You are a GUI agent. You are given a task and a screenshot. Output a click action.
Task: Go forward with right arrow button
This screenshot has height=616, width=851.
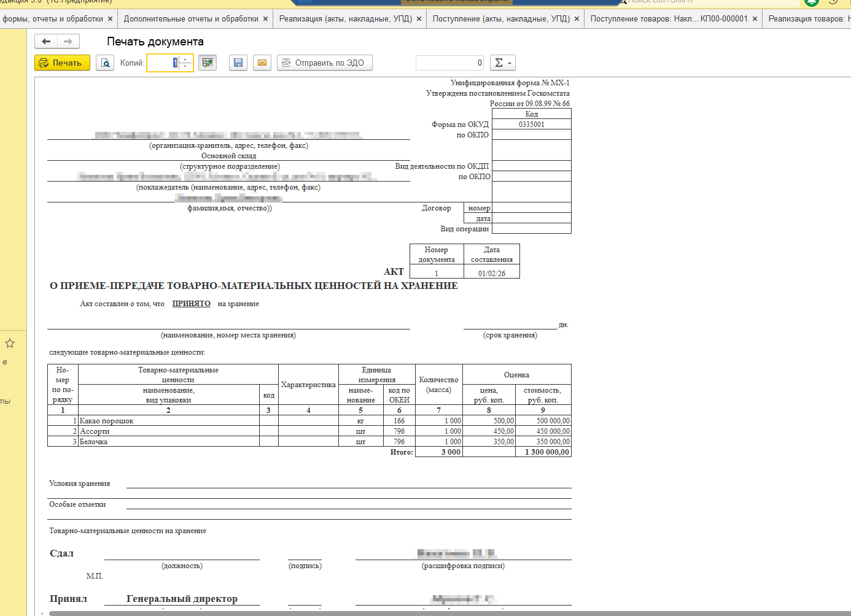[68, 41]
